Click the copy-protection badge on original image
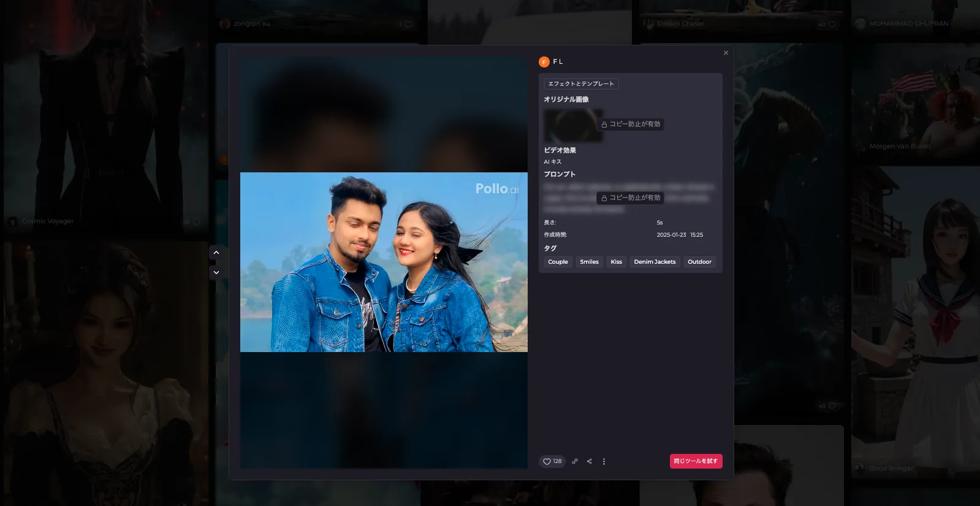Screen dimensions: 980x506 tap(631, 124)
